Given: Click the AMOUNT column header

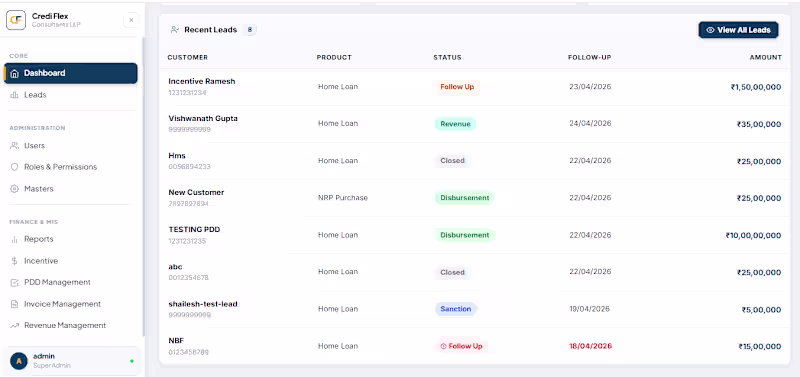Looking at the screenshot, I should [x=765, y=57].
